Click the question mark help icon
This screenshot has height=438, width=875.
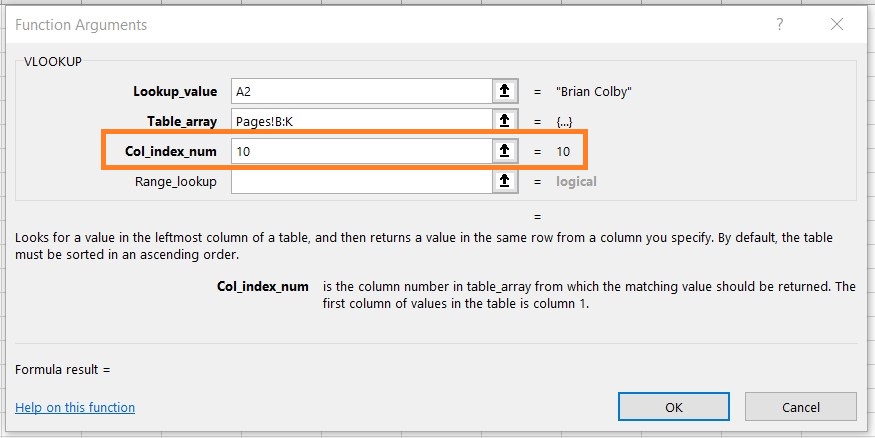[779, 24]
